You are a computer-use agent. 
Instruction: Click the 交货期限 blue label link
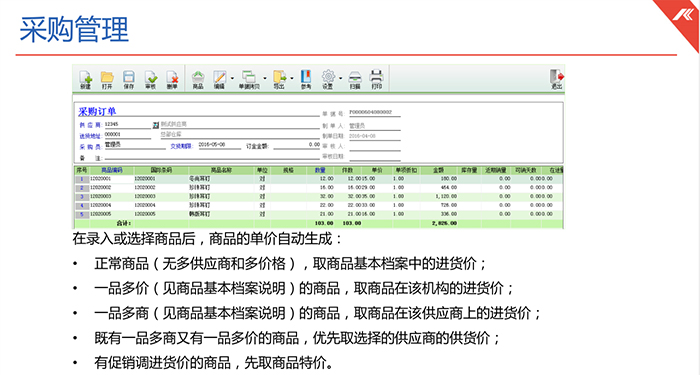tap(181, 146)
